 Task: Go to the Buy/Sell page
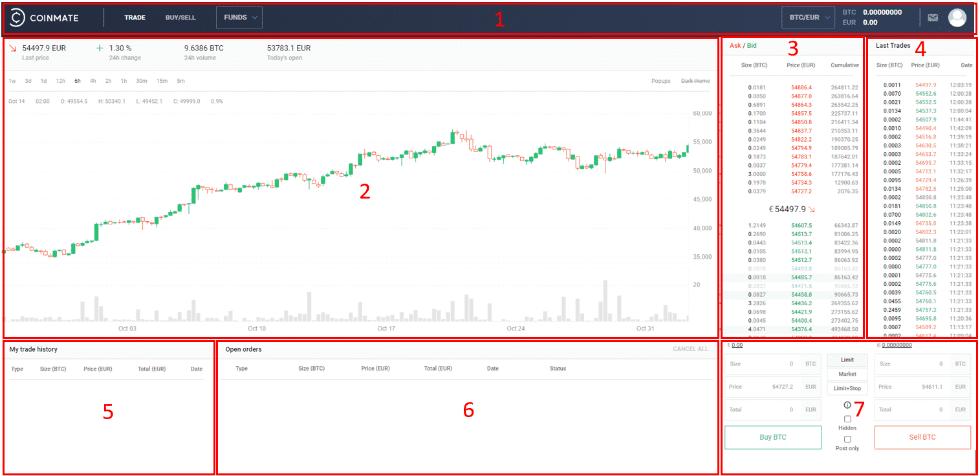(x=180, y=17)
